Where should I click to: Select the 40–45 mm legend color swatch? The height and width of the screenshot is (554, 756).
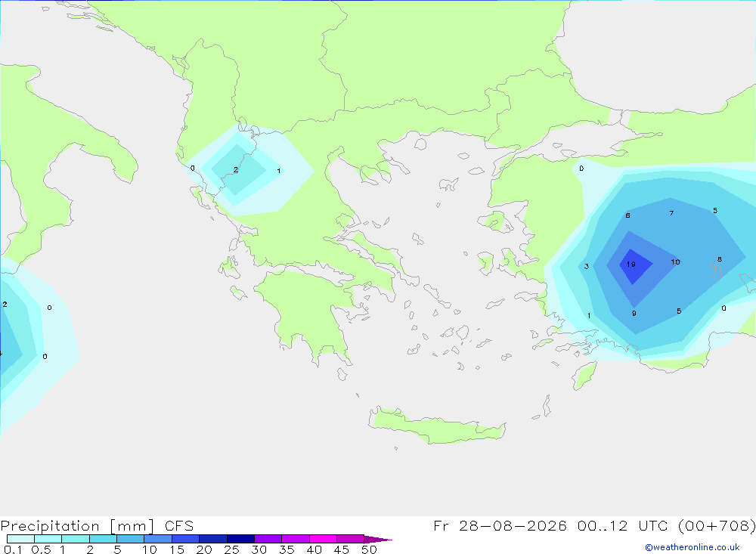(x=323, y=539)
